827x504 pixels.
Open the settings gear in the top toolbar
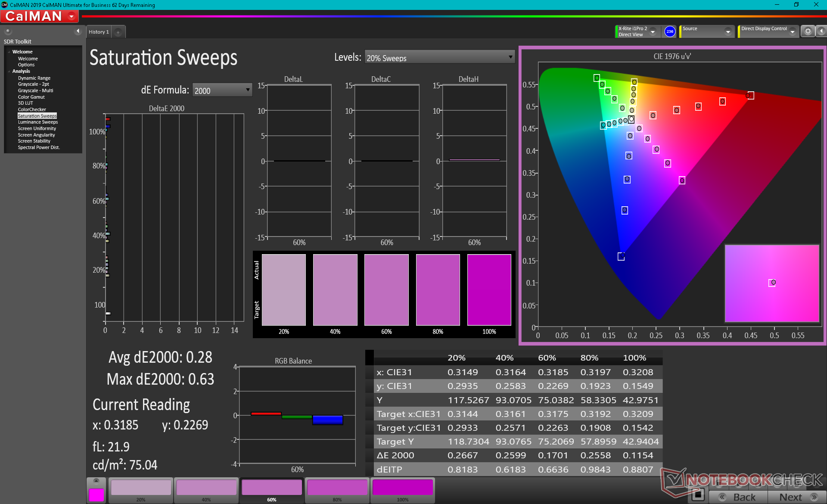pyautogui.click(x=808, y=31)
